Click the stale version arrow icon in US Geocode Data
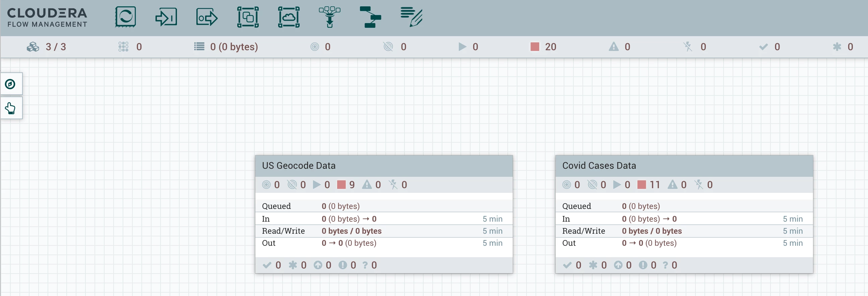The image size is (868, 296). pyautogui.click(x=318, y=265)
